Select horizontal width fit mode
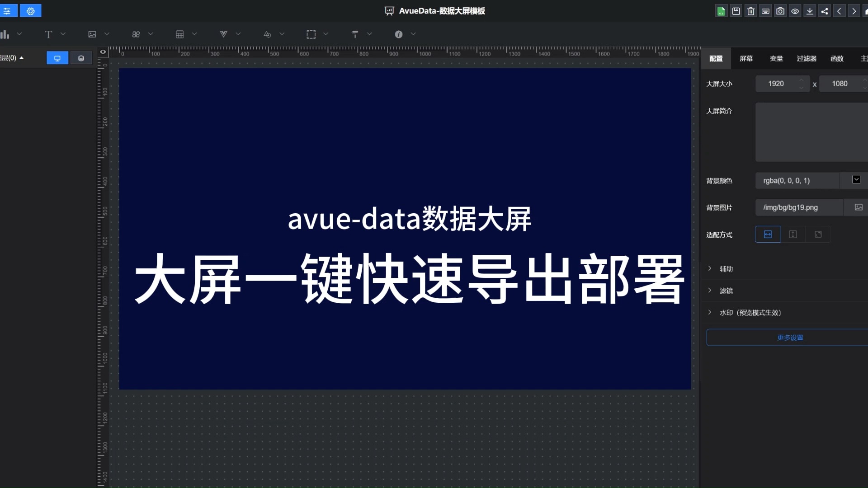This screenshot has height=488, width=868. point(768,235)
